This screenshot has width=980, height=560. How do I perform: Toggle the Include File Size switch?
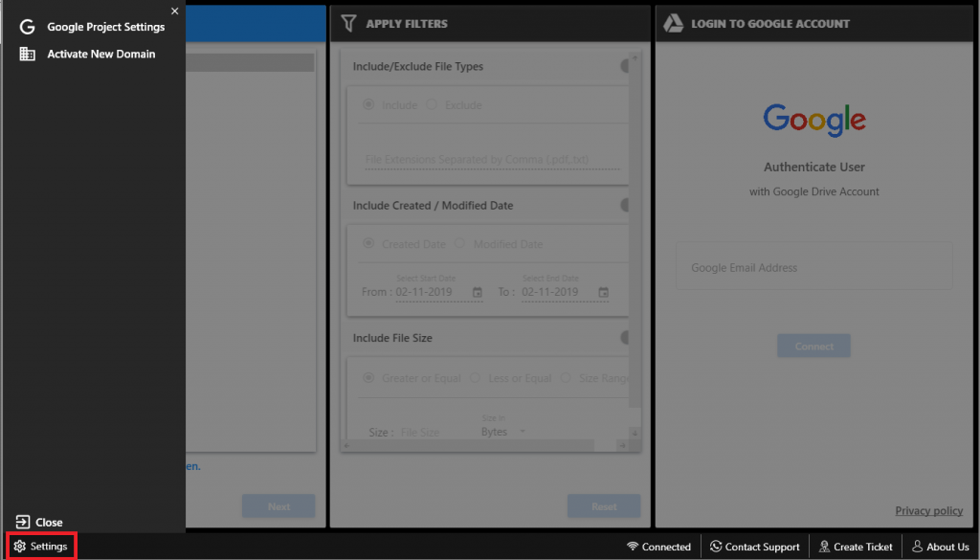click(624, 338)
